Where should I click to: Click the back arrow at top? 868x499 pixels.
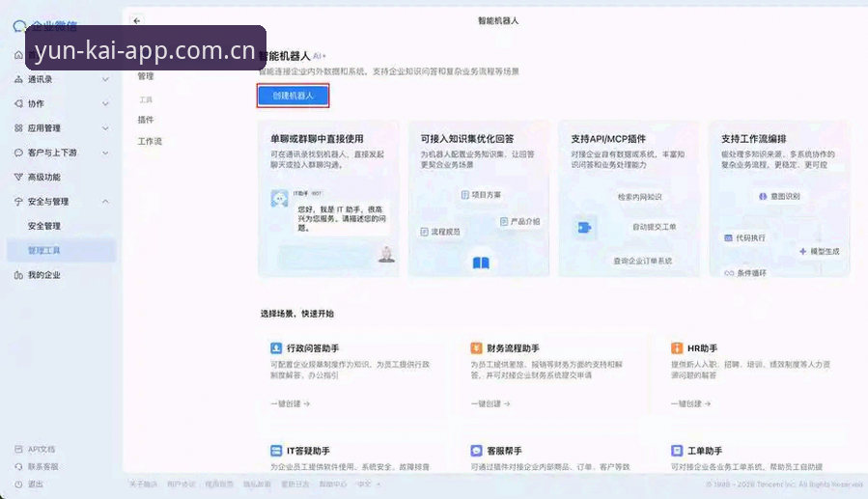coord(137,20)
